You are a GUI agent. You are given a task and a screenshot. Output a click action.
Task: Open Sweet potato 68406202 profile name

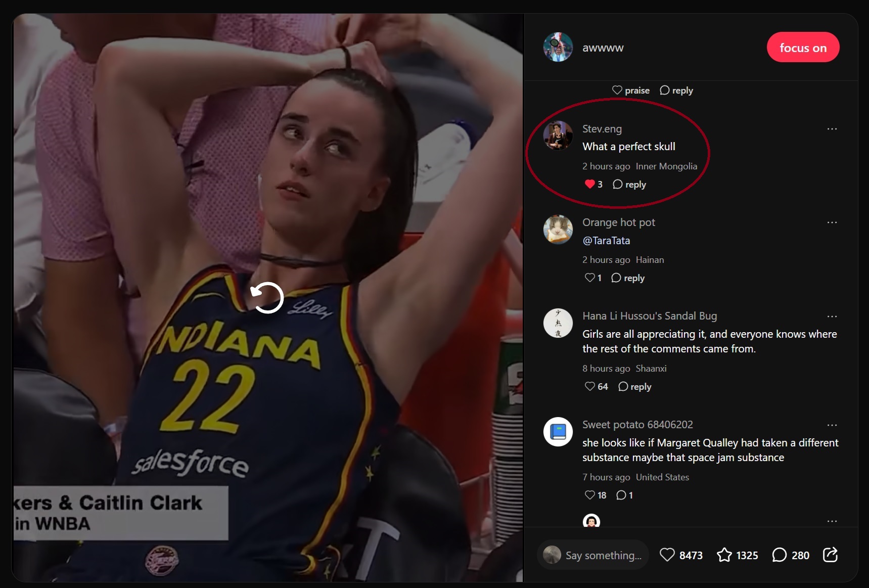point(637,425)
